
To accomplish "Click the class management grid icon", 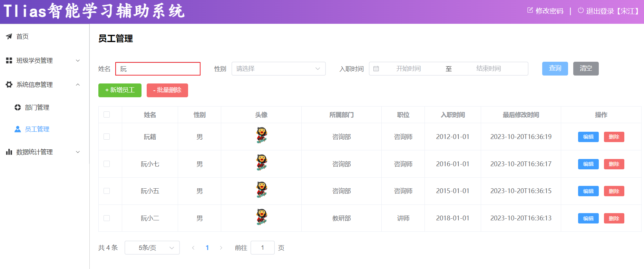I will 9,60.
